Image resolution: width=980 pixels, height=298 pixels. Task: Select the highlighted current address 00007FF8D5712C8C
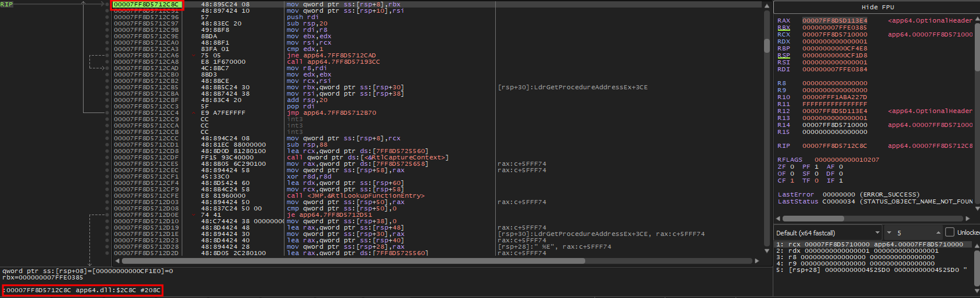point(146,5)
